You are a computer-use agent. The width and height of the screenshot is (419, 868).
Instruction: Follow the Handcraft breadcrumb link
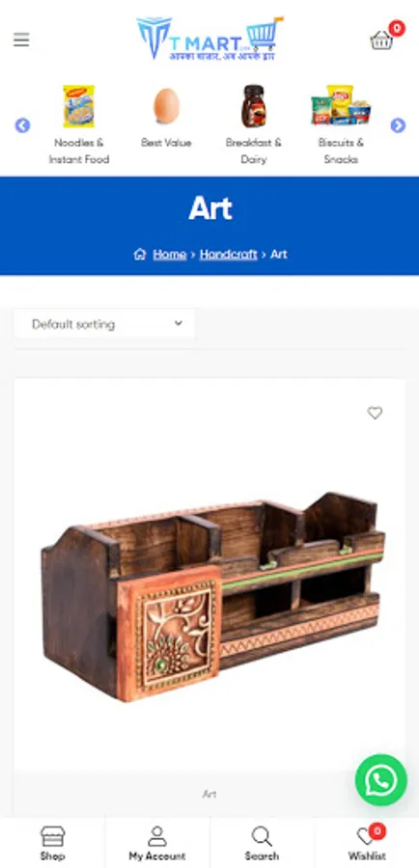click(229, 254)
